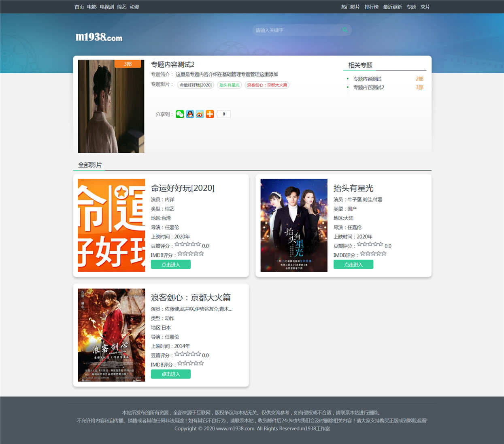Viewport: 504px width, 444px height.
Task: Share to QQ icon
Action: 190,114
